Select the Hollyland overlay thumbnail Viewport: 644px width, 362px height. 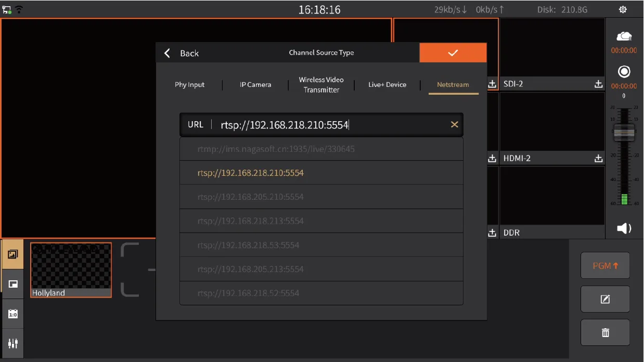point(71,270)
